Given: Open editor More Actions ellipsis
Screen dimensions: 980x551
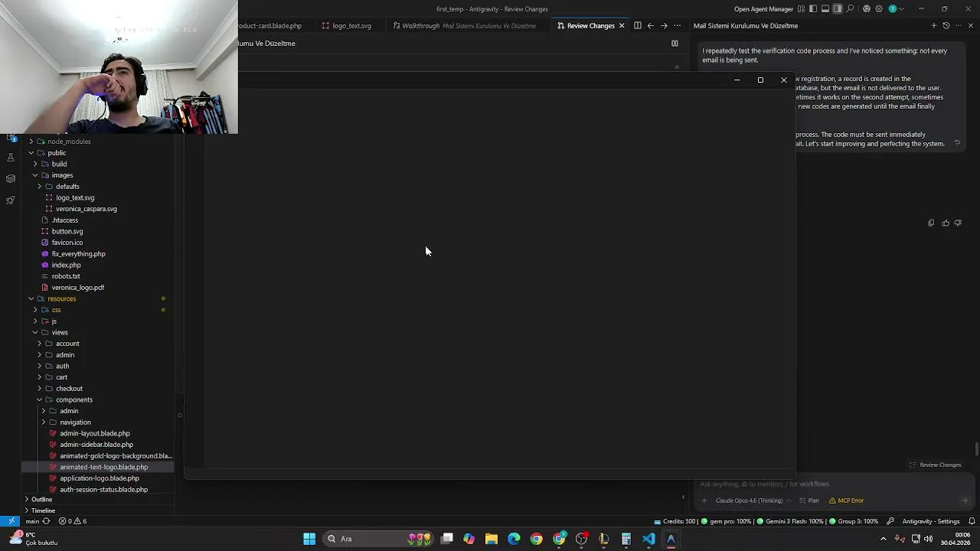Looking at the screenshot, I should point(677,25).
